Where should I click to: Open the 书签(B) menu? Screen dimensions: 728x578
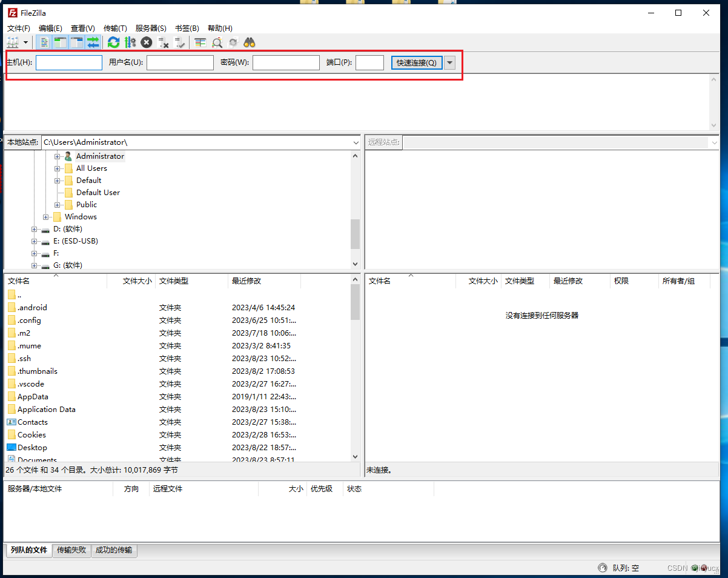(x=187, y=28)
